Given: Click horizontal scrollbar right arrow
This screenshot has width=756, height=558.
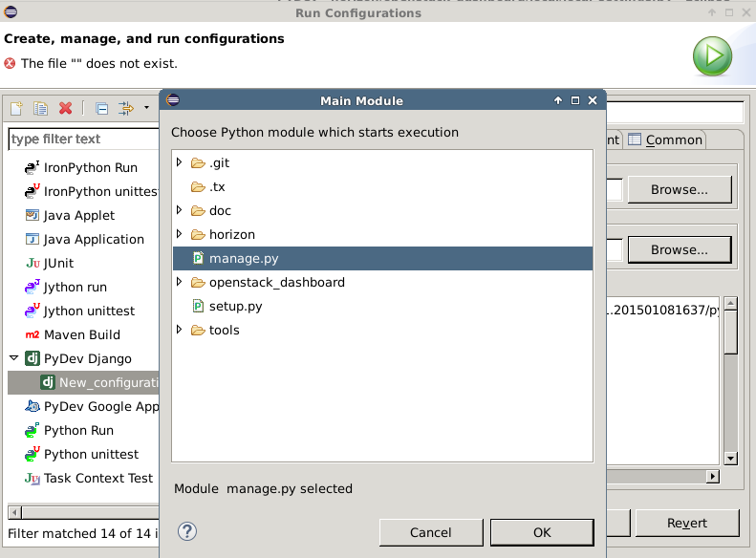Looking at the screenshot, I should [x=713, y=477].
